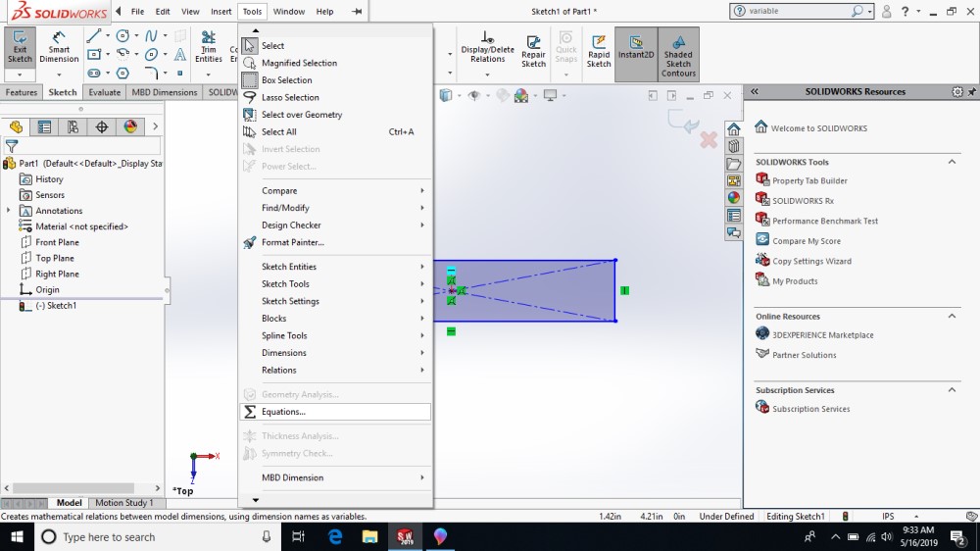Screen dimensions: 980x551
Task: Choose Equations... from Tools menu
Action: click(335, 412)
